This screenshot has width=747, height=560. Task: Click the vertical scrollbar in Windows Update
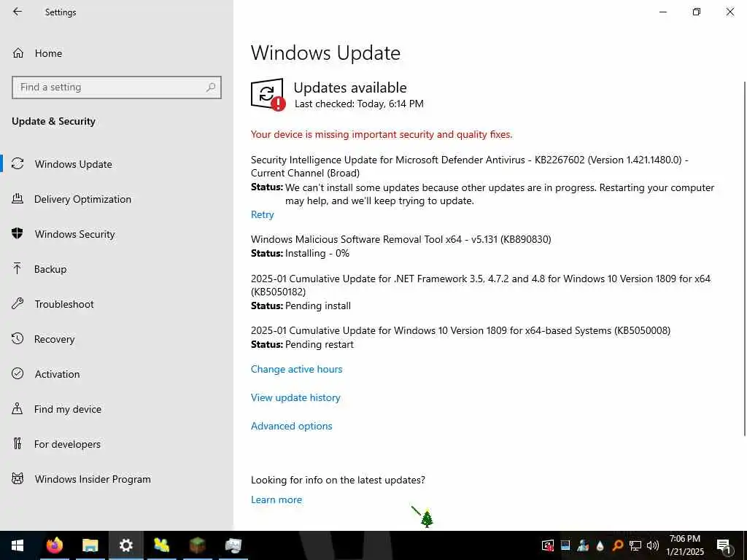[745, 259]
